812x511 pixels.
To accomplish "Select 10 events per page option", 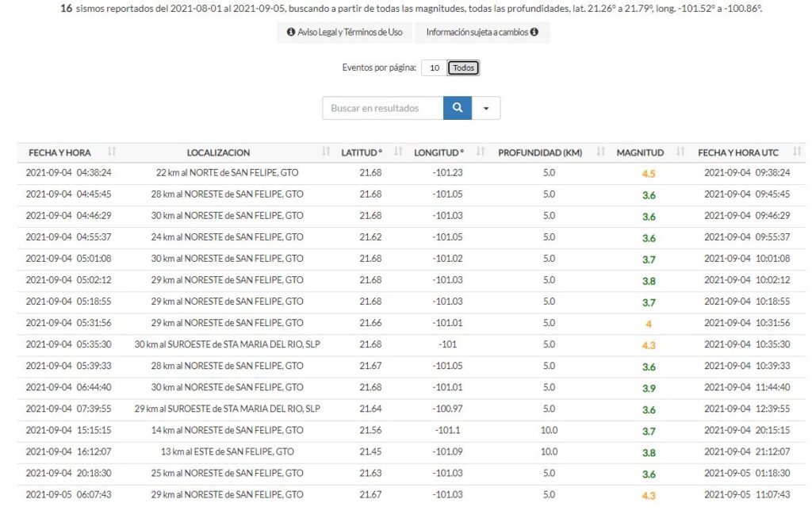I will tap(435, 68).
